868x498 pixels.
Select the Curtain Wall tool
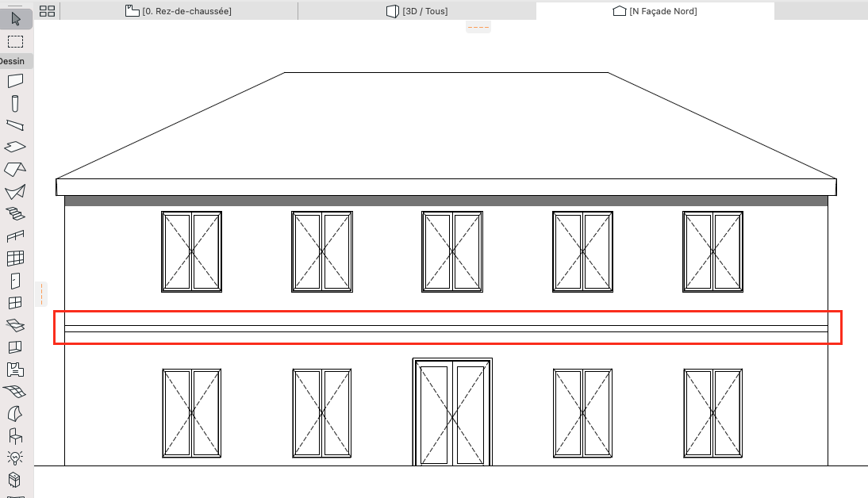pyautogui.click(x=16, y=258)
